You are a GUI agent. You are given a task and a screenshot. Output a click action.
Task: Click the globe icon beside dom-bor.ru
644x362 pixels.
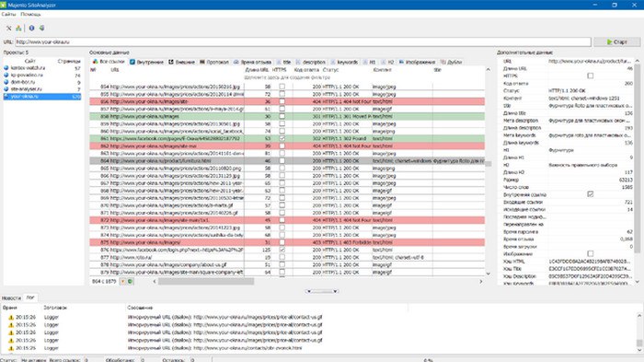point(6,82)
